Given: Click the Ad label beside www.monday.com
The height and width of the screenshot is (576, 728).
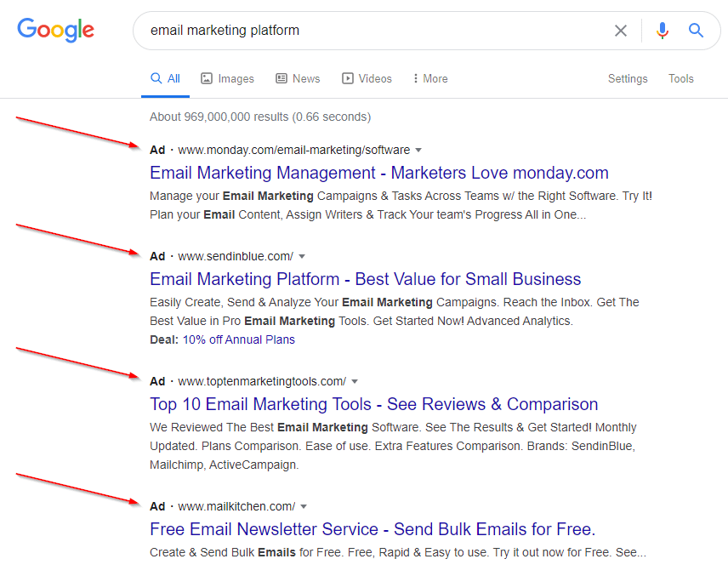Looking at the screenshot, I should 157,150.
